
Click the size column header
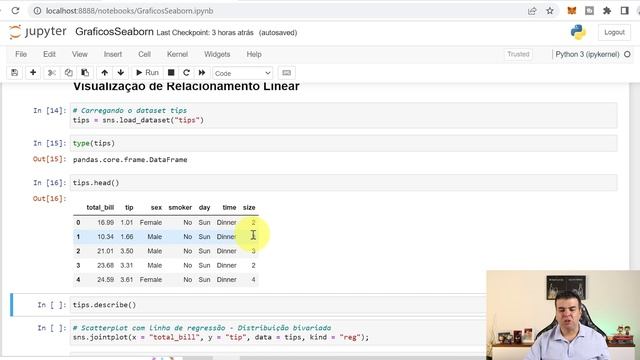(249, 207)
